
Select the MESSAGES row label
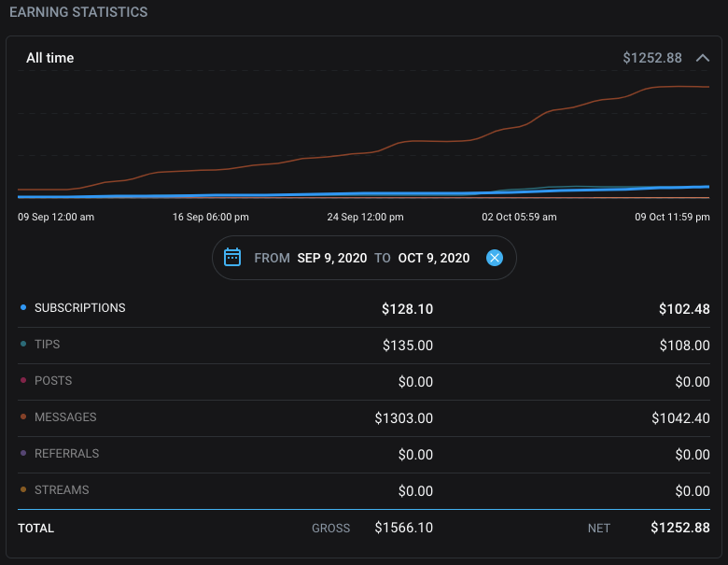coord(65,417)
